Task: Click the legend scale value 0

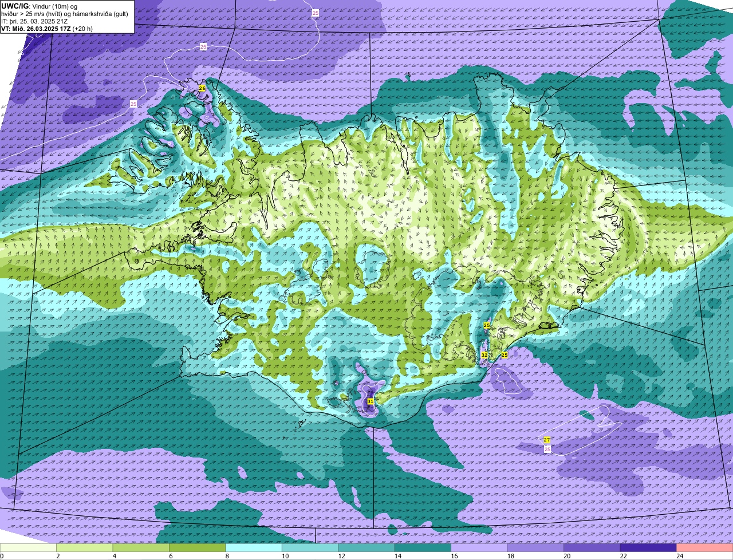Action: pyautogui.click(x=2, y=556)
